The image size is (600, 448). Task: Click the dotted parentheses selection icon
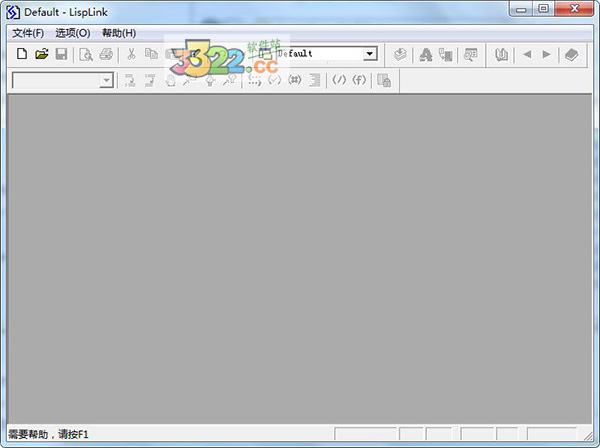coord(254,80)
